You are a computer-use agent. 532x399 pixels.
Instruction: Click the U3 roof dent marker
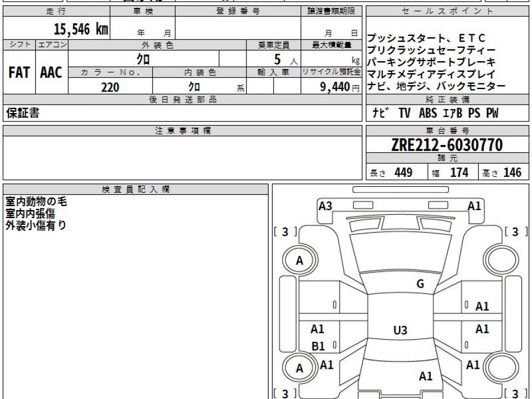pyautogui.click(x=400, y=330)
